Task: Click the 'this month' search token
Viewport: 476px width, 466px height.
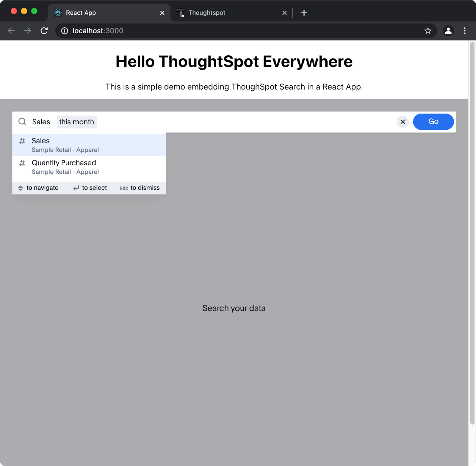Action: (x=76, y=122)
